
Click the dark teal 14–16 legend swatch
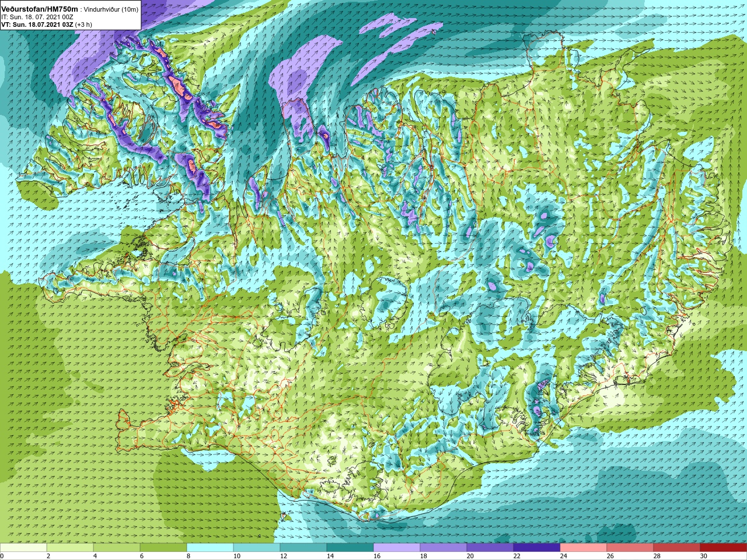350,547
